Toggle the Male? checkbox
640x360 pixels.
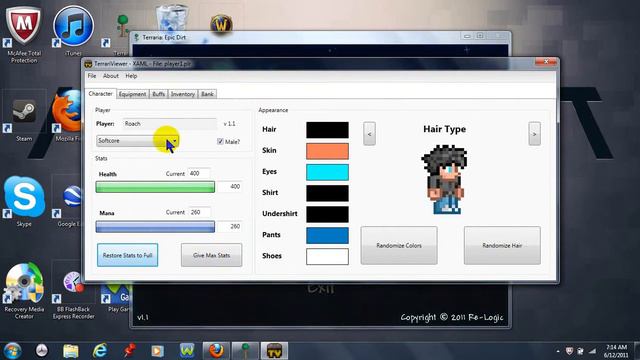pos(220,142)
